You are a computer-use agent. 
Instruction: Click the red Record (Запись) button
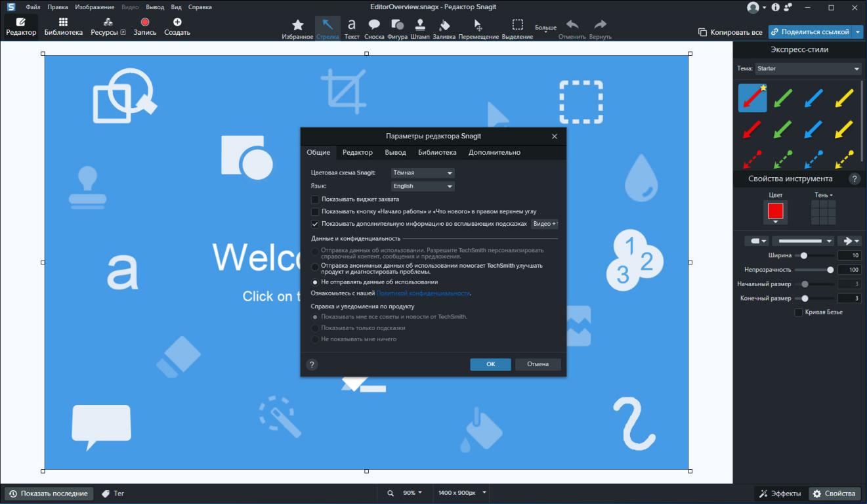coord(145,27)
